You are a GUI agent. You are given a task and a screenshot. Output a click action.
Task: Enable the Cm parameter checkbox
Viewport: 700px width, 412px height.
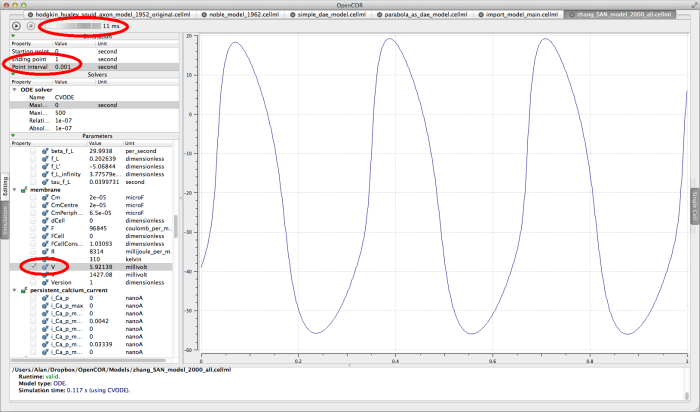(x=34, y=198)
